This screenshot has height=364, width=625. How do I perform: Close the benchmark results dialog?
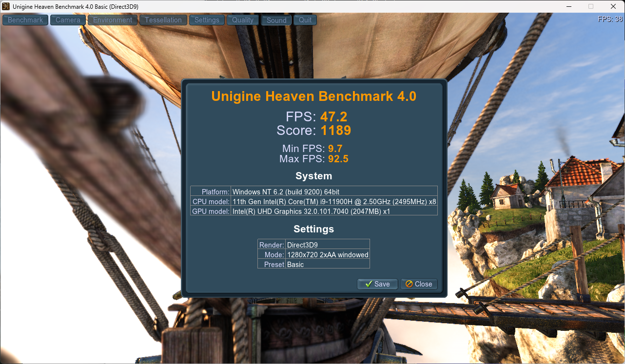click(419, 284)
